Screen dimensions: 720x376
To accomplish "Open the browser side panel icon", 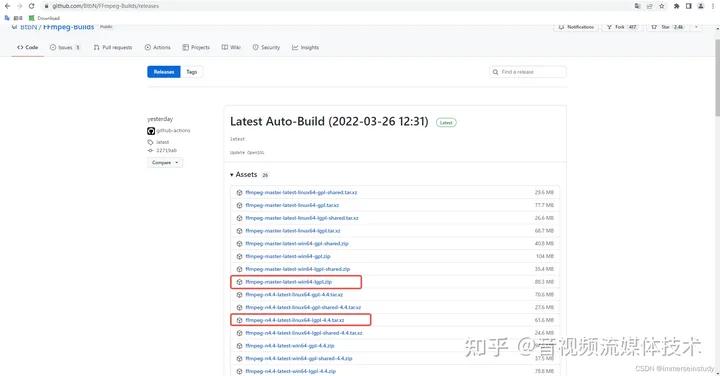I will pyautogui.click(x=688, y=6).
